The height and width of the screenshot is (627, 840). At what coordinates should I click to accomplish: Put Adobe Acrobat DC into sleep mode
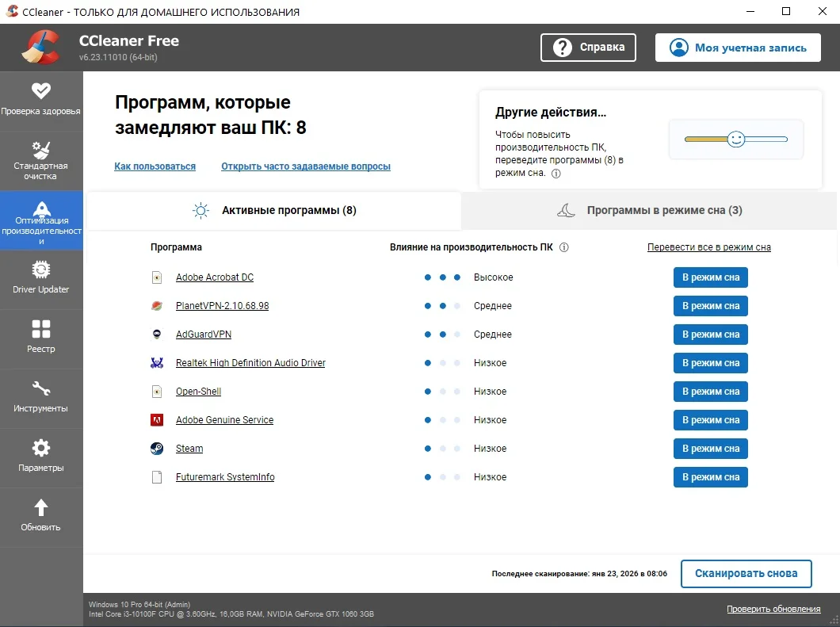(710, 277)
